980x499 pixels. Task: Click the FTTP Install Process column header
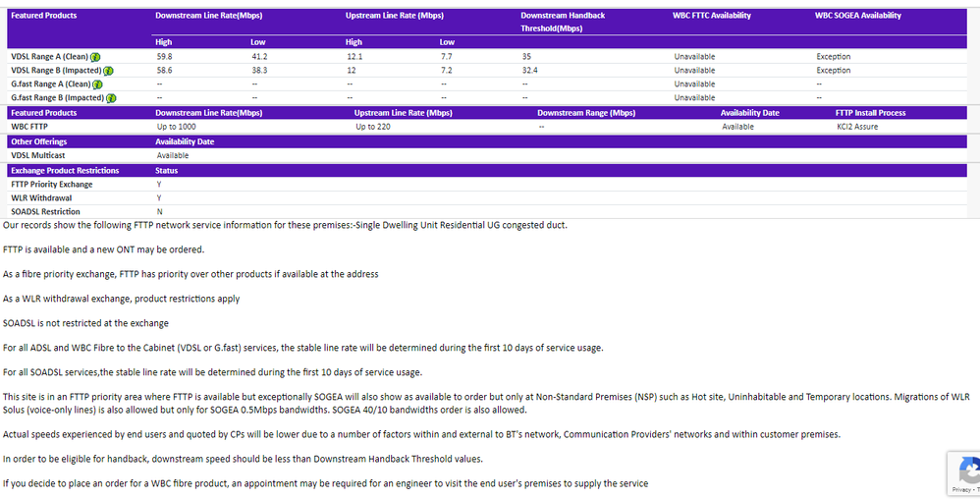click(x=870, y=113)
